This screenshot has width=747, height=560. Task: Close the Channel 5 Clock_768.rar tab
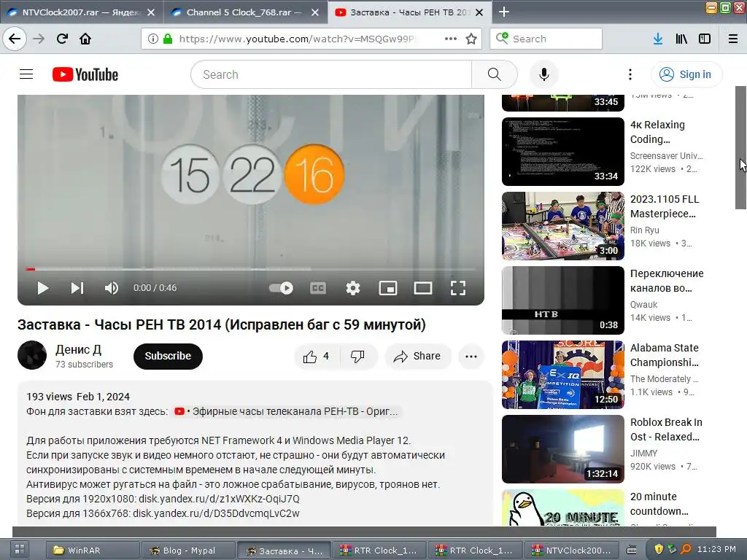click(315, 12)
